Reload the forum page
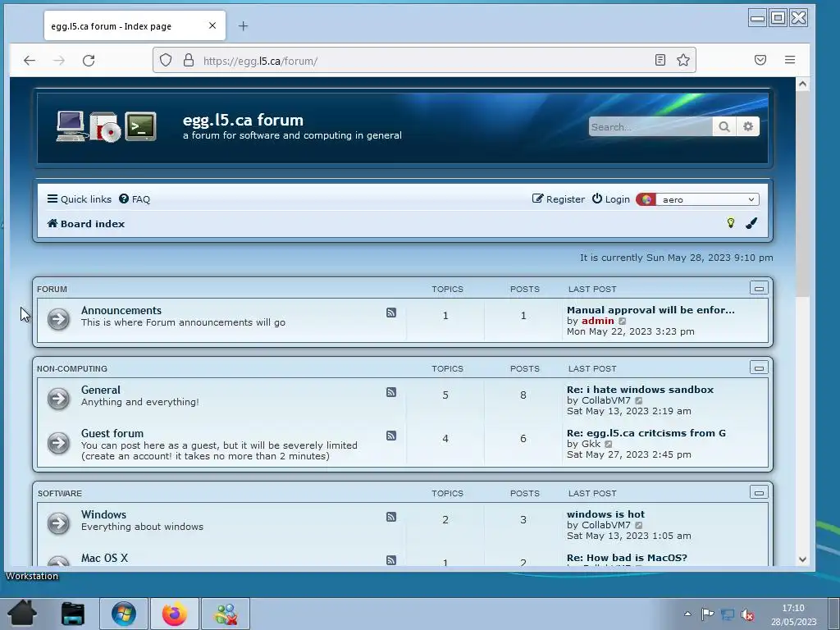 89,61
